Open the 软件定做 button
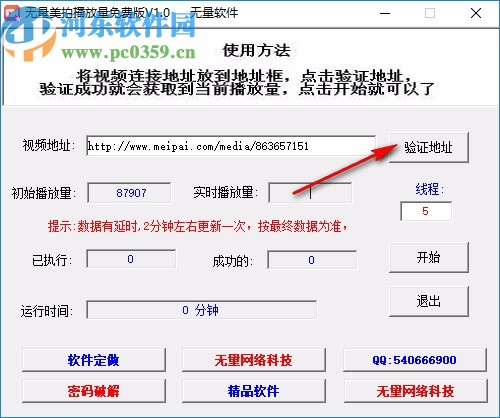The image size is (500, 418). (94, 360)
